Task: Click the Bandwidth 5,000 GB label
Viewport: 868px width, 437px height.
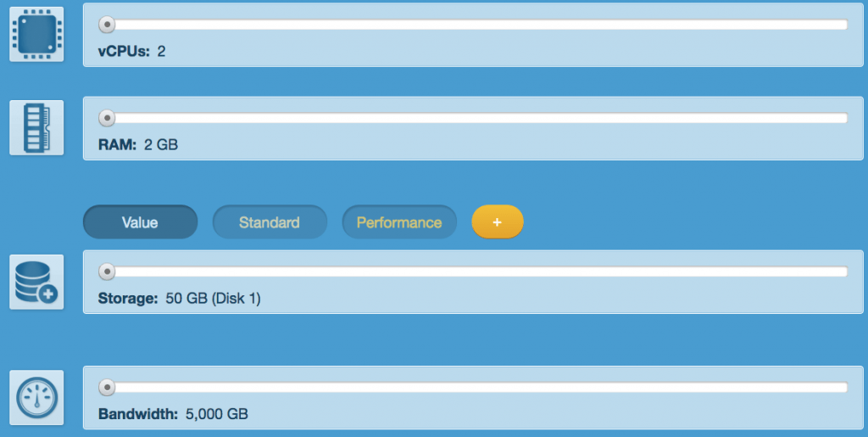Action: point(173,414)
